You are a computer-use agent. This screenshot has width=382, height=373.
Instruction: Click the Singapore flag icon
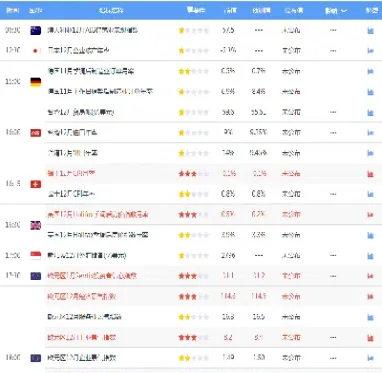36,256
